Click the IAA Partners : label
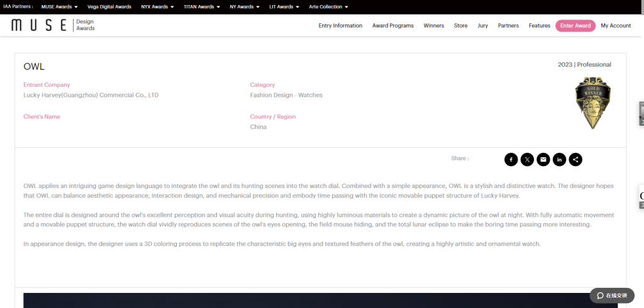Image resolution: width=644 pixels, height=308 pixels. tap(18, 6)
